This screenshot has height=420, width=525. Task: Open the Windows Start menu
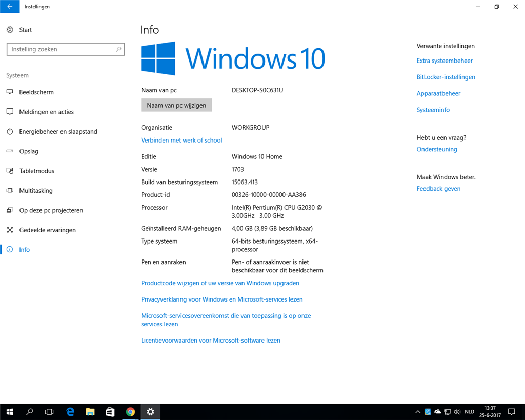pos(10,412)
